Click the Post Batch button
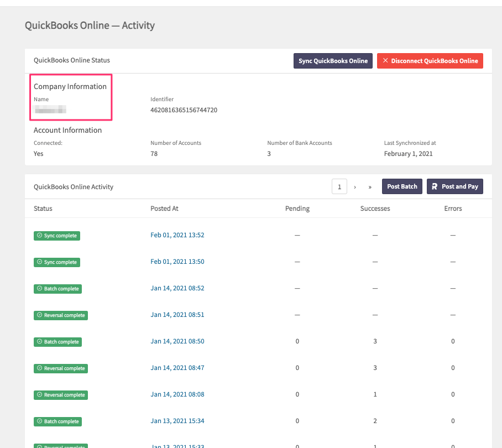Viewport: 502px width, 448px height. 402,186
